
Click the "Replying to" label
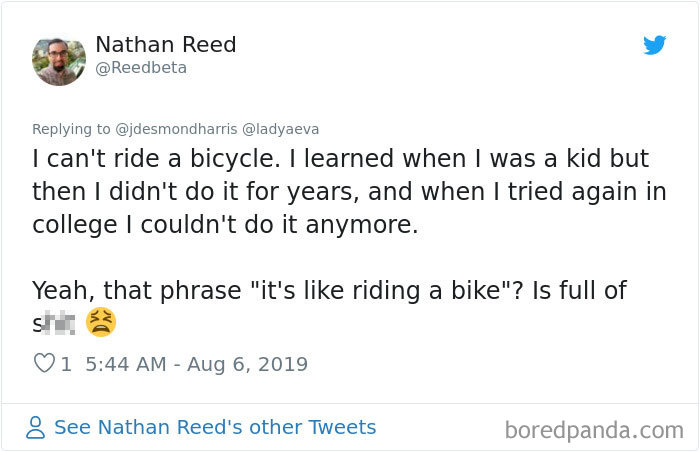pos(72,129)
